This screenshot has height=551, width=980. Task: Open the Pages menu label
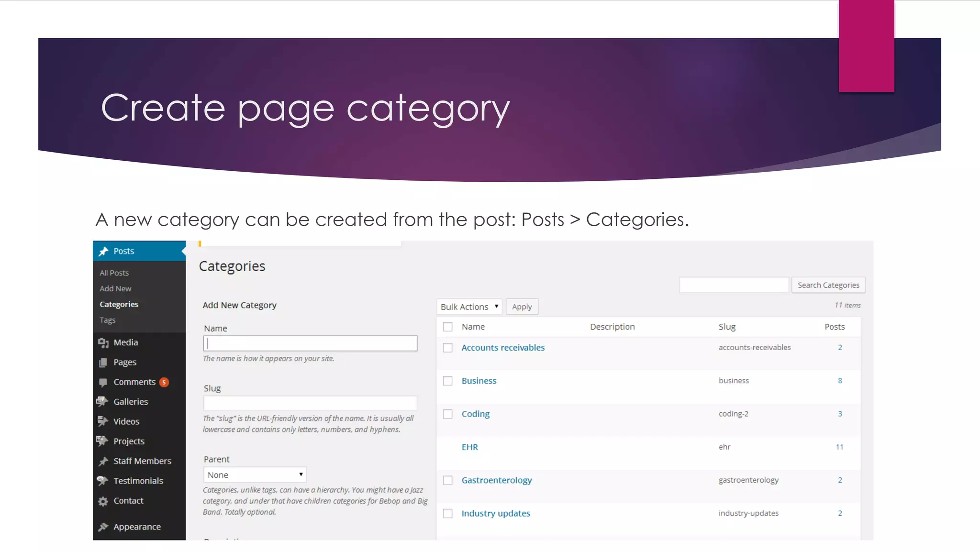tap(125, 363)
